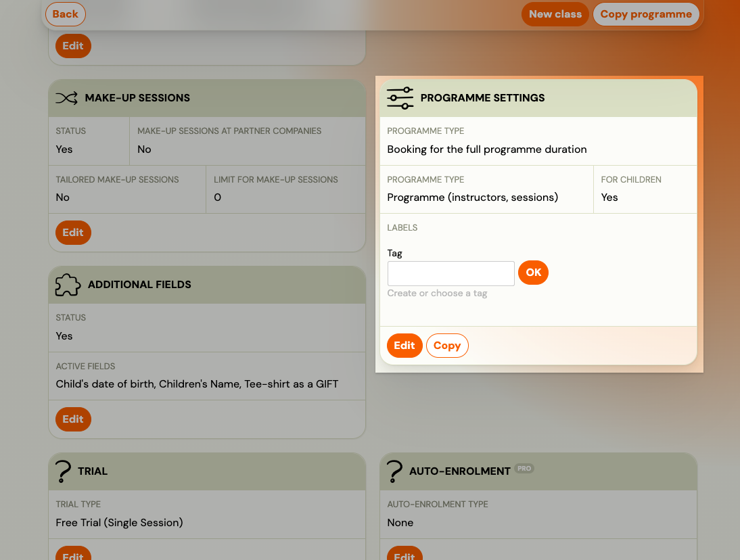Screen dimensions: 740x560
Task: Open Edit for Additional Fields section
Action: (73, 419)
